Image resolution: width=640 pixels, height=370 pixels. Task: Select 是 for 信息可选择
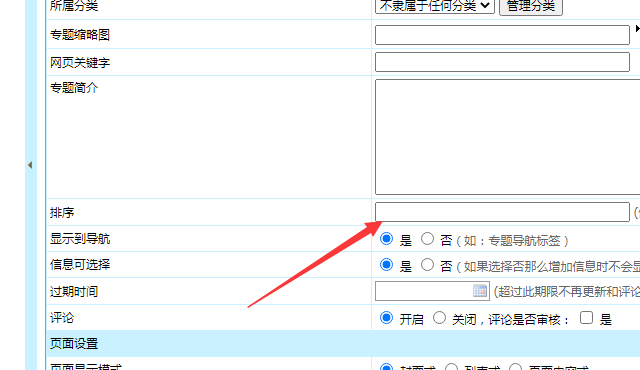tap(386, 265)
